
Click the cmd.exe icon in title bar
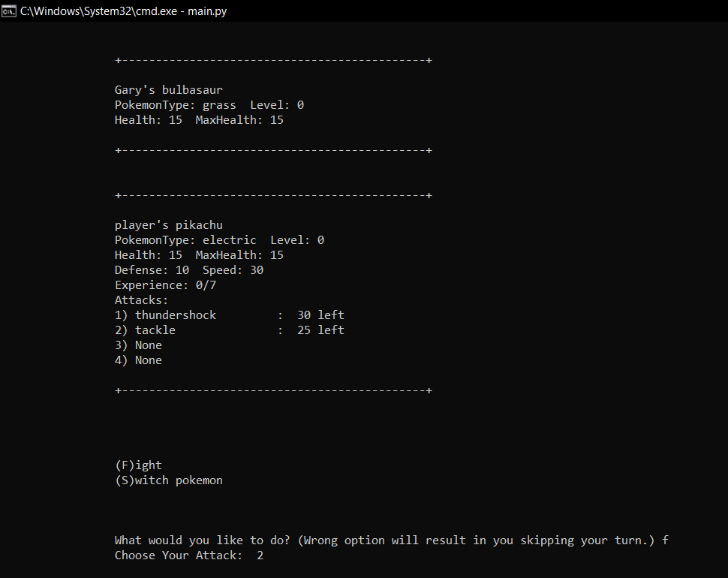click(8, 11)
